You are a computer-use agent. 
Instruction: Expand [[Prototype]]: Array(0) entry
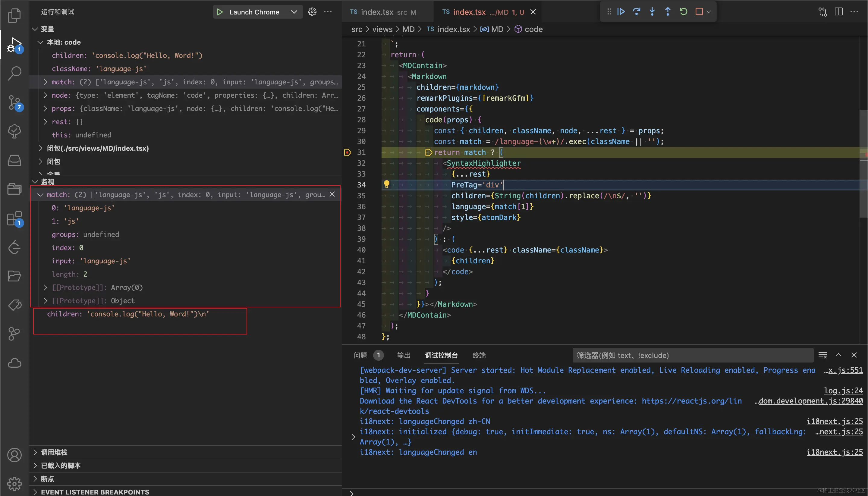[x=45, y=287]
